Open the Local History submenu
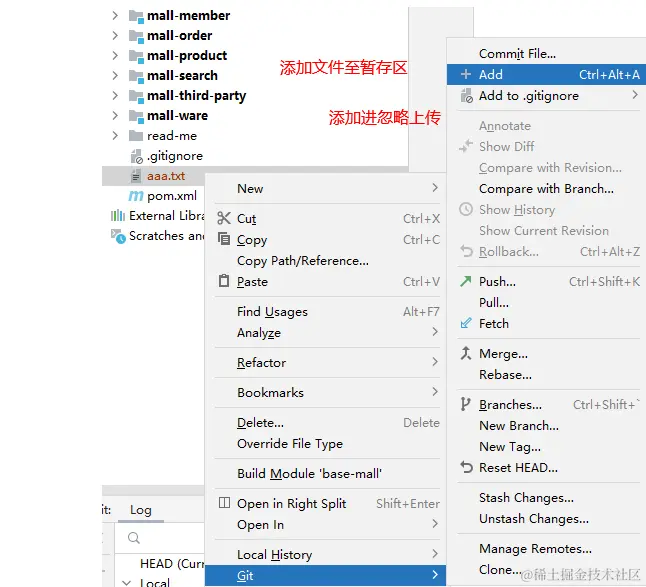Screen dimensions: 646x587 pos(325,554)
